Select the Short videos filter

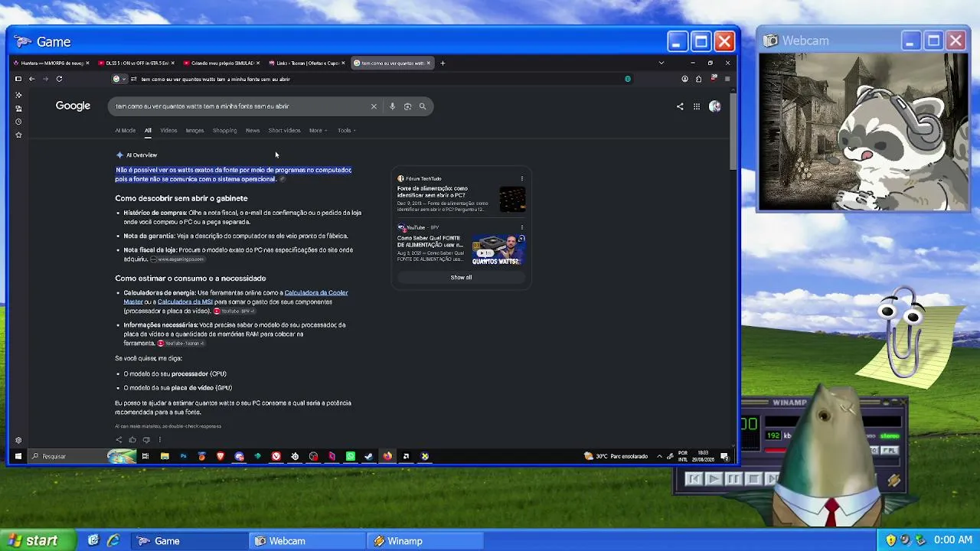(284, 130)
